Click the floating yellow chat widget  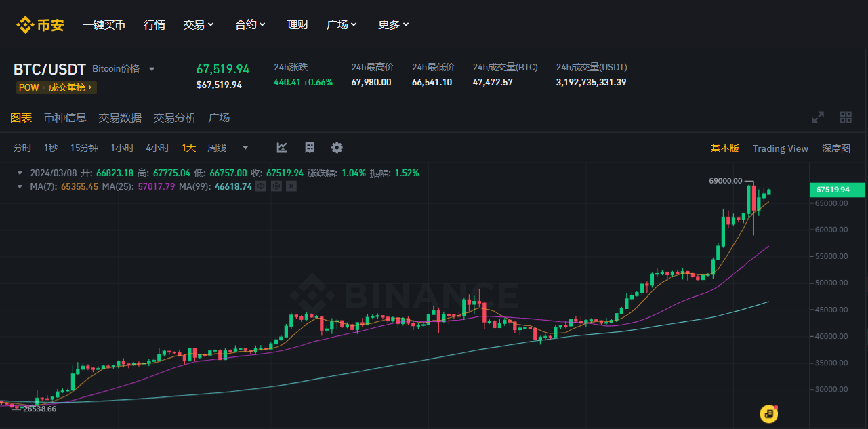(768, 413)
